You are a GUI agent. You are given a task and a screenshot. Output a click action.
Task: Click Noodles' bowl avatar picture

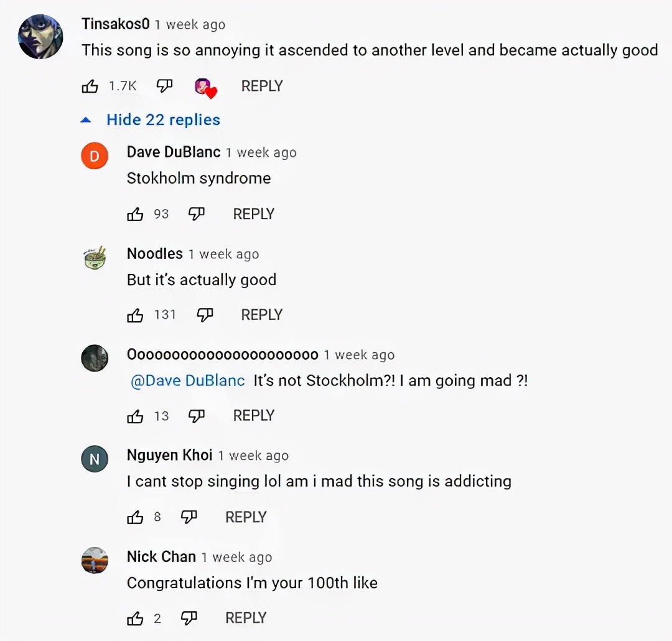coord(95,258)
